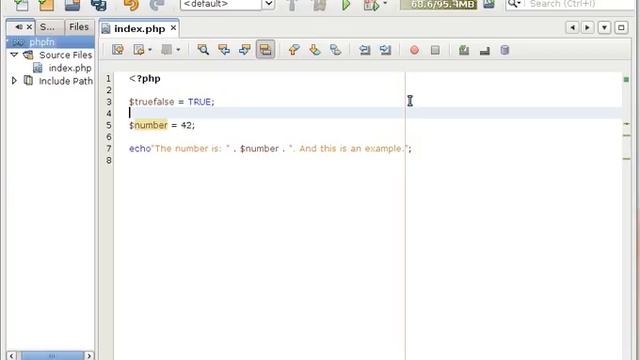The width and height of the screenshot is (640, 360).
Task: Click the highlighted $number on line 5
Action: pos(148,125)
